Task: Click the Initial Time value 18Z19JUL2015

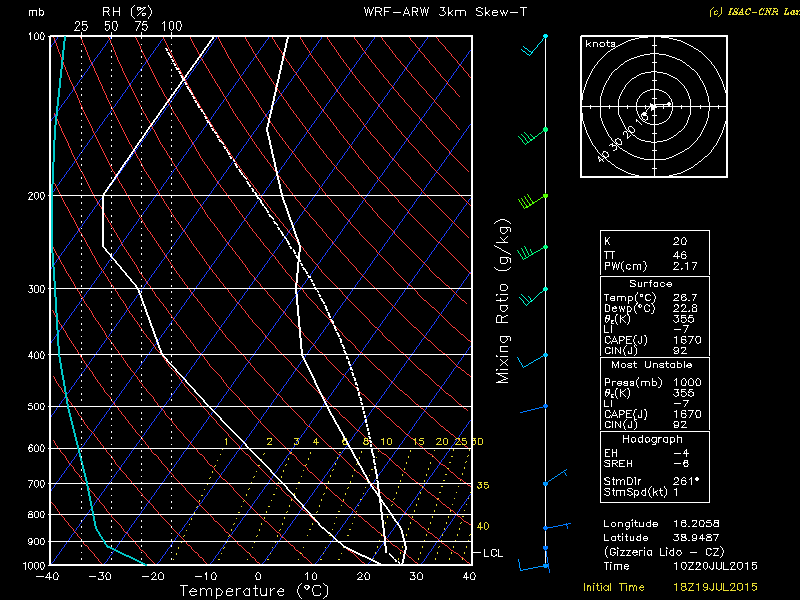Action: click(715, 587)
